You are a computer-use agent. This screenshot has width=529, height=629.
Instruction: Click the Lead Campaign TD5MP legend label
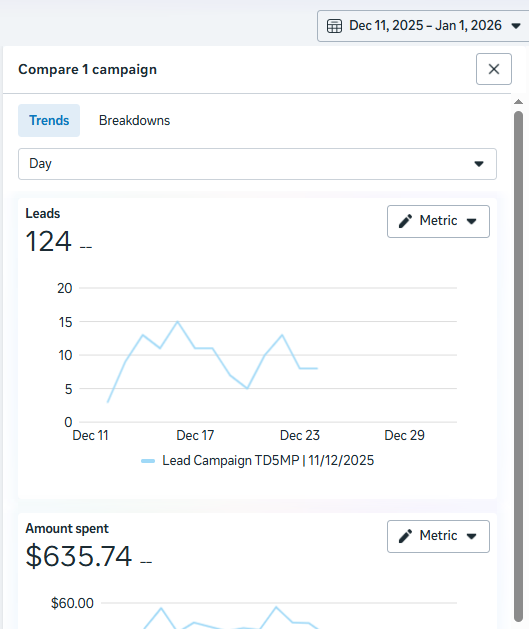pos(268,460)
